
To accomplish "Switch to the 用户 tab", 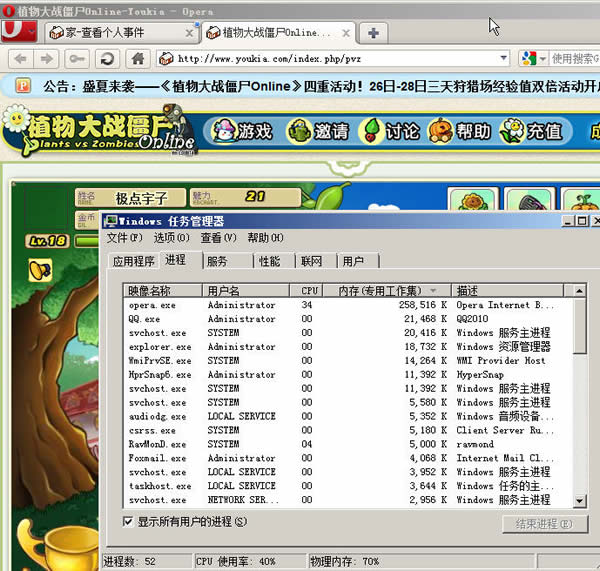I will pos(359,261).
